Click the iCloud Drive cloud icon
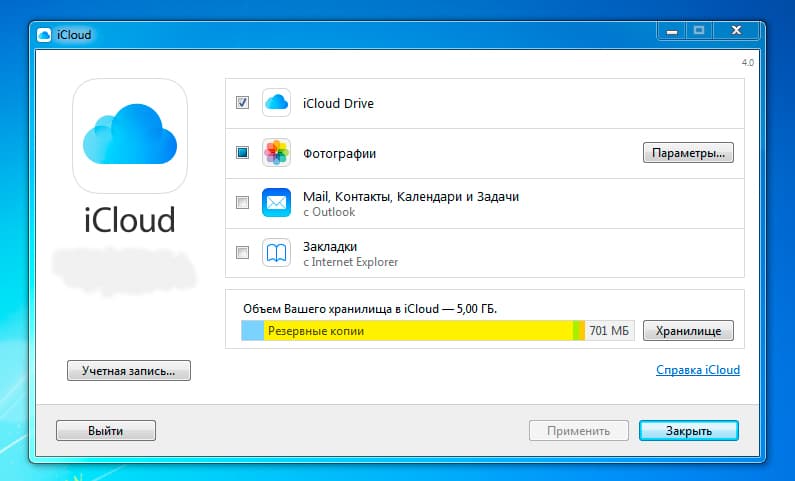The height and width of the screenshot is (481, 795). coord(276,103)
